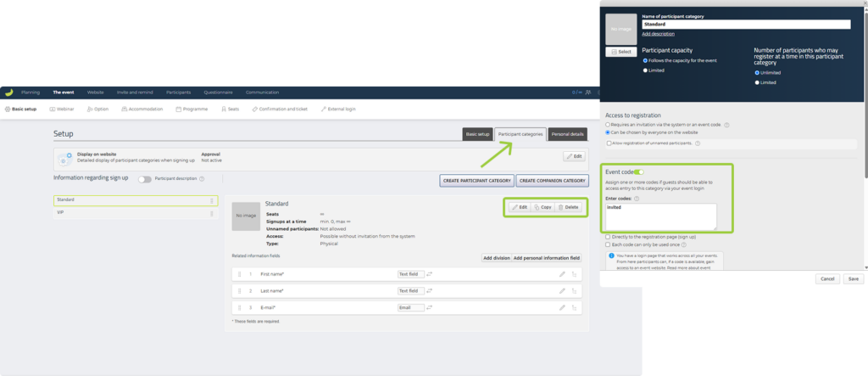The width and height of the screenshot is (868, 376).
Task: Open Confirmation and ticket section
Action: 280,109
